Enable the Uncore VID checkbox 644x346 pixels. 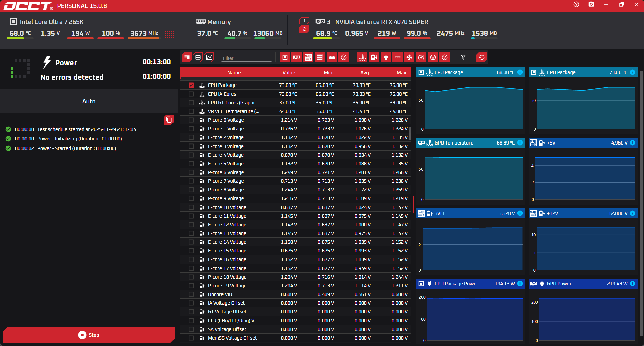coord(191,294)
